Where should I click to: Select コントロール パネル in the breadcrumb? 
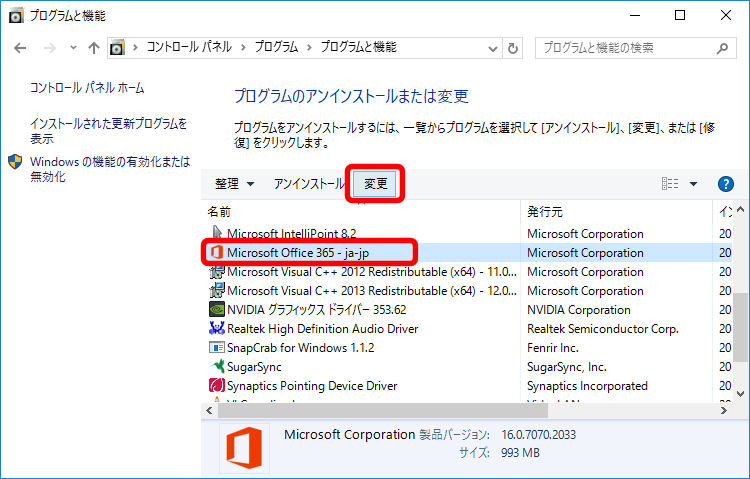pyautogui.click(x=189, y=47)
